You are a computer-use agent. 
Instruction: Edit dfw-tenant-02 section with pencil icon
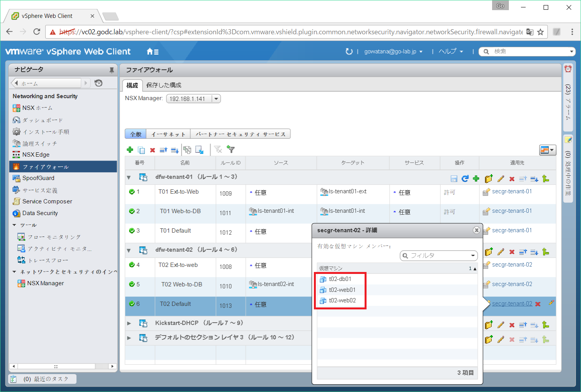[501, 252]
